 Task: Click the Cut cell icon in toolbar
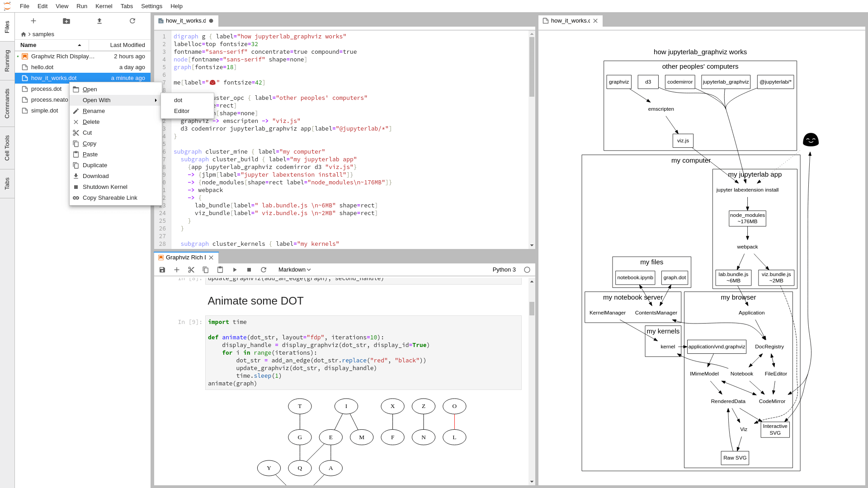[x=191, y=269]
